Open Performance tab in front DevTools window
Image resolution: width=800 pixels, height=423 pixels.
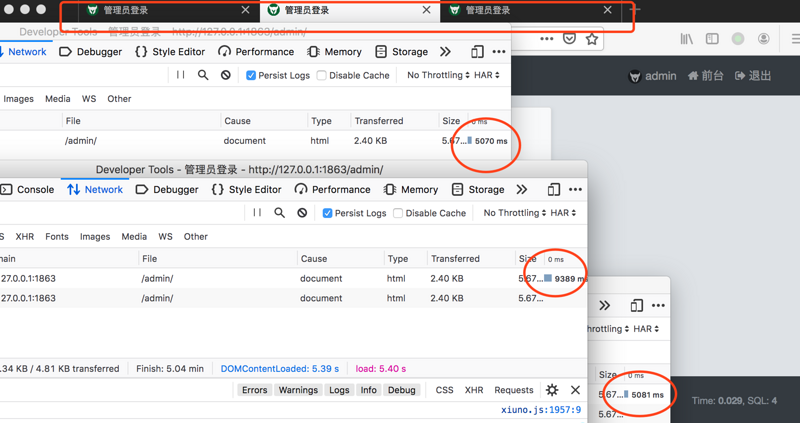tap(333, 189)
